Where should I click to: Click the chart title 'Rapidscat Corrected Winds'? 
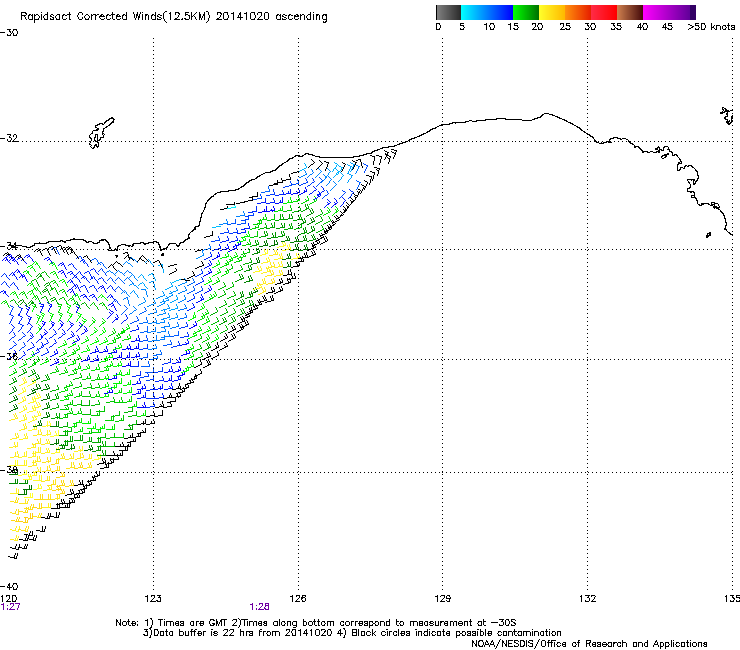[174, 17]
